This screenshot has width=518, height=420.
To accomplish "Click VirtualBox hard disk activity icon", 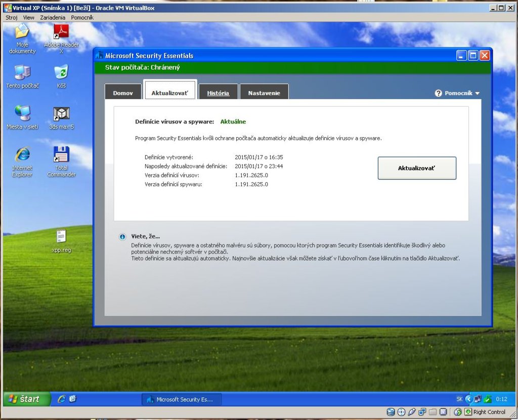I will click(391, 412).
